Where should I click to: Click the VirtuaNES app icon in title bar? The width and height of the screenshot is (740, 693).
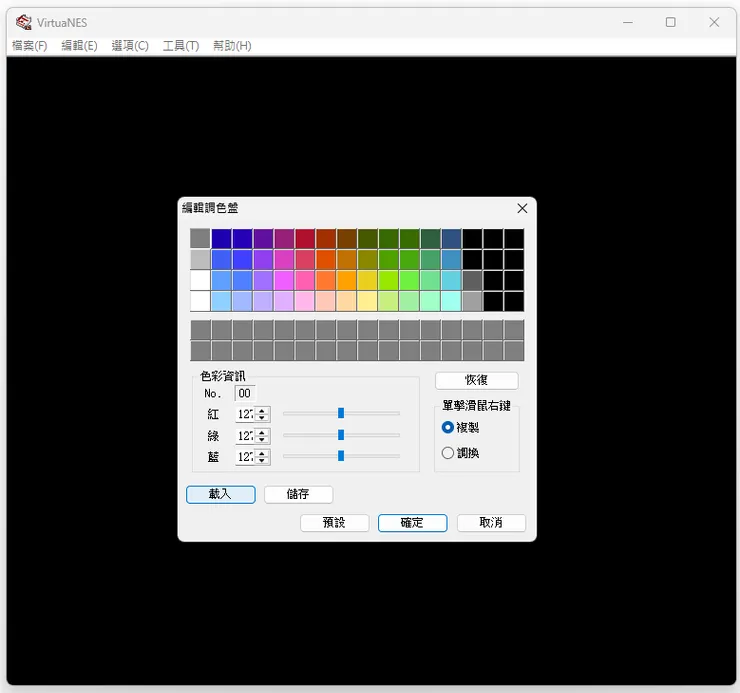point(23,22)
